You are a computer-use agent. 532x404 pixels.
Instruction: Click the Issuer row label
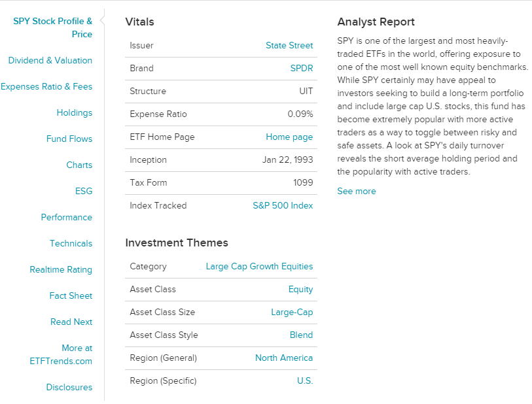(x=141, y=45)
